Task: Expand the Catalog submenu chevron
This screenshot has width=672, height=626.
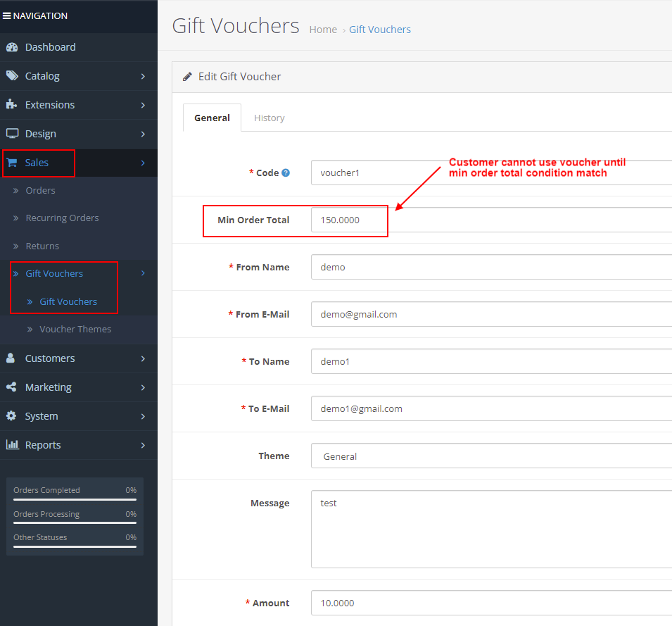Action: tap(143, 75)
